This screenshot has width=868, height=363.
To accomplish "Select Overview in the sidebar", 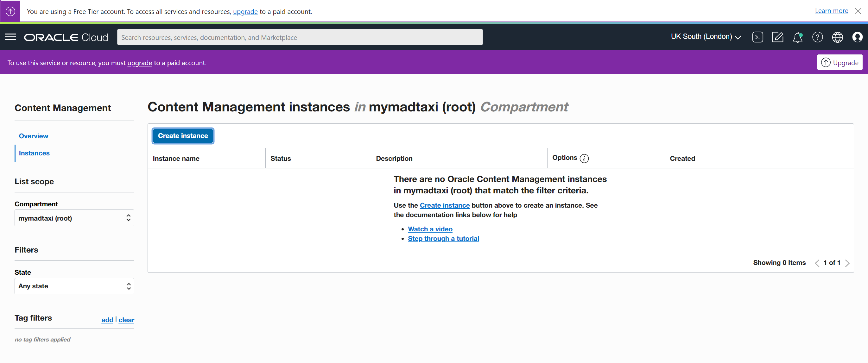I will [x=33, y=136].
